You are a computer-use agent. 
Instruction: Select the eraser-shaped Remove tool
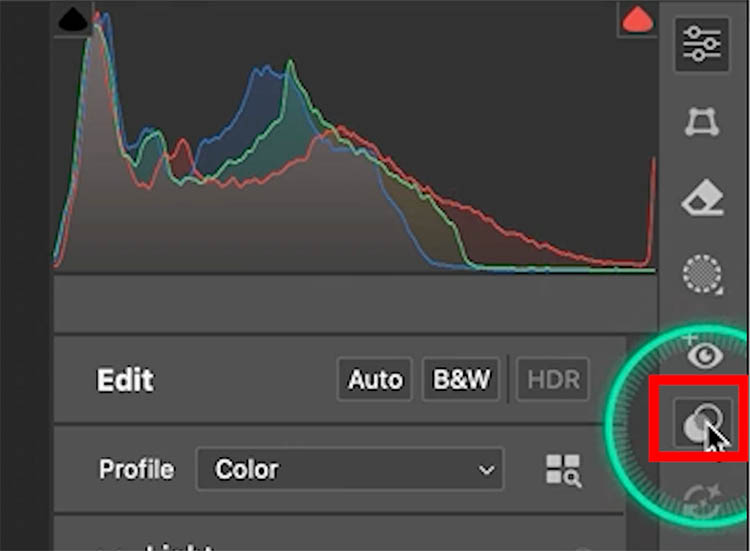(702, 199)
